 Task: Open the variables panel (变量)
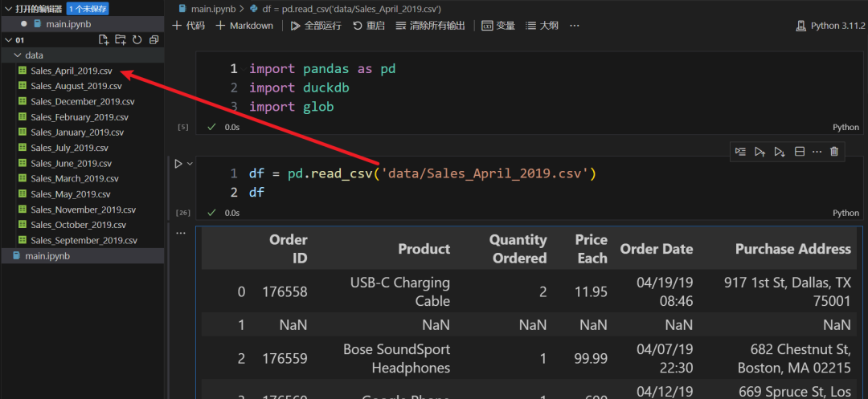coord(498,26)
